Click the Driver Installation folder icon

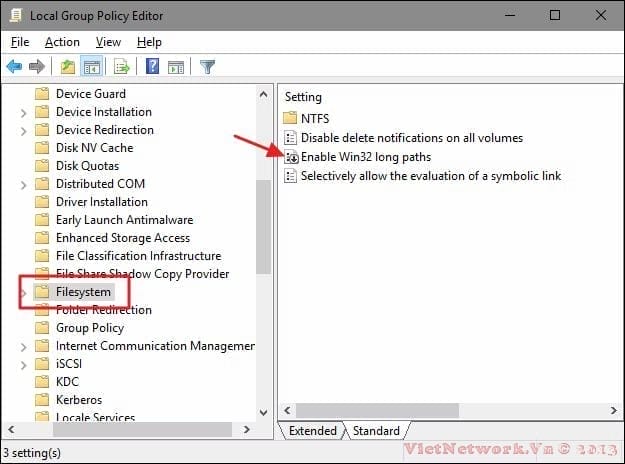pos(42,202)
